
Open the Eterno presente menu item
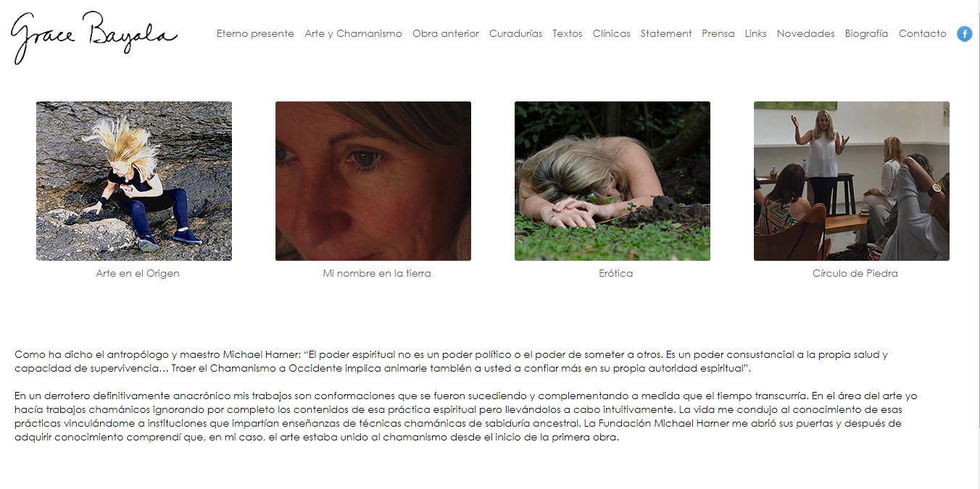point(255,33)
